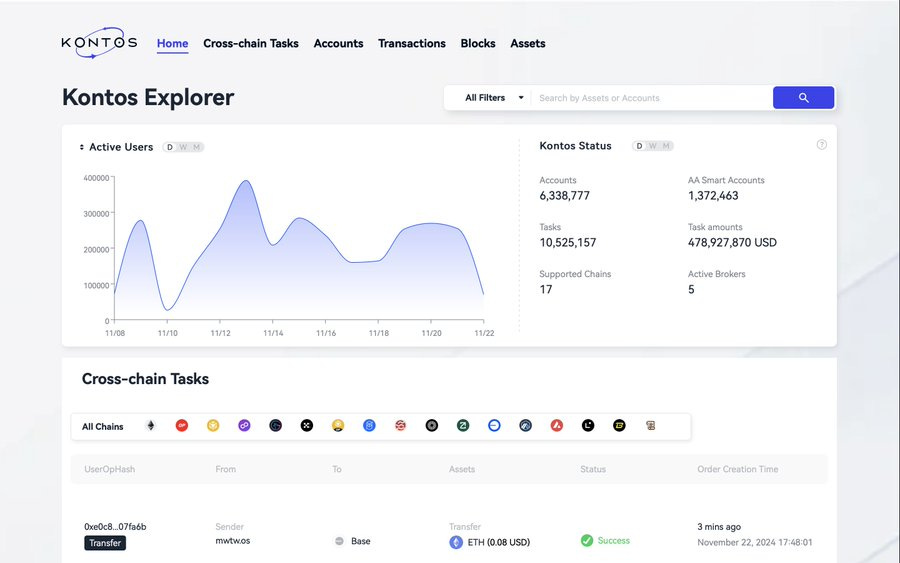Click the Active Users chart peak near 11/13
Screen dimensions: 900x563
[246, 181]
